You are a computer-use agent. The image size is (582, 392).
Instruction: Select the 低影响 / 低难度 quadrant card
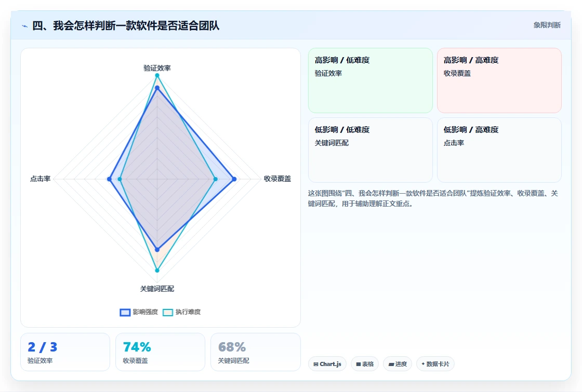tap(371, 150)
